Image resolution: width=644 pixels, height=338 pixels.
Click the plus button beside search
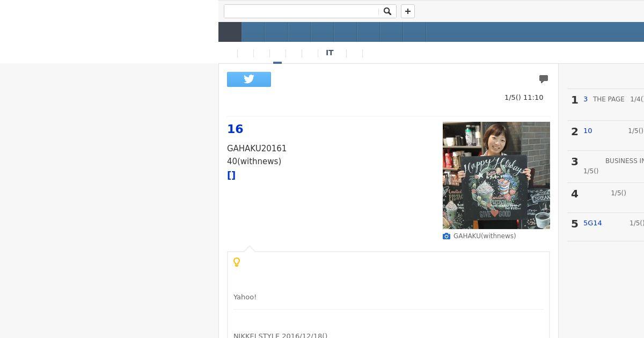pyautogui.click(x=408, y=11)
